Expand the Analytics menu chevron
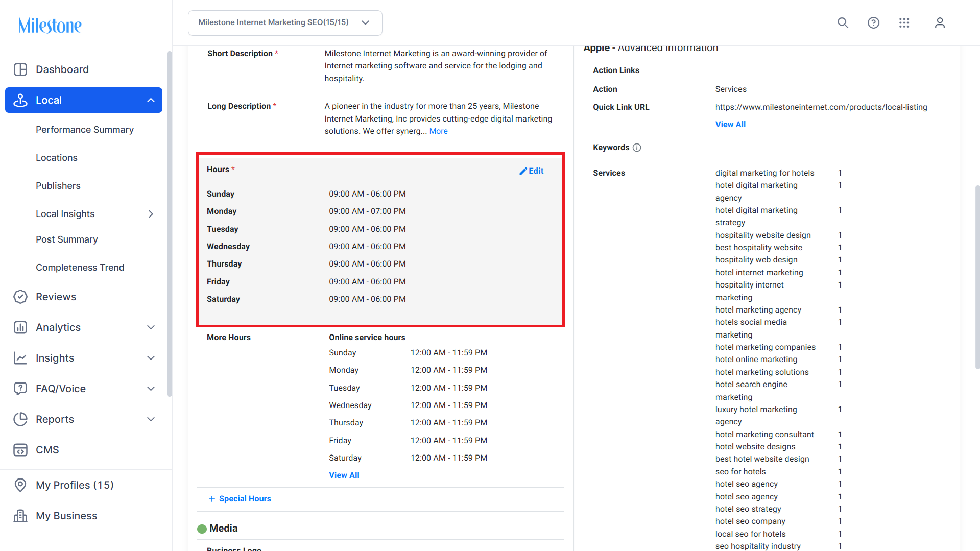Viewport: 980px width, 551px height. tap(151, 327)
